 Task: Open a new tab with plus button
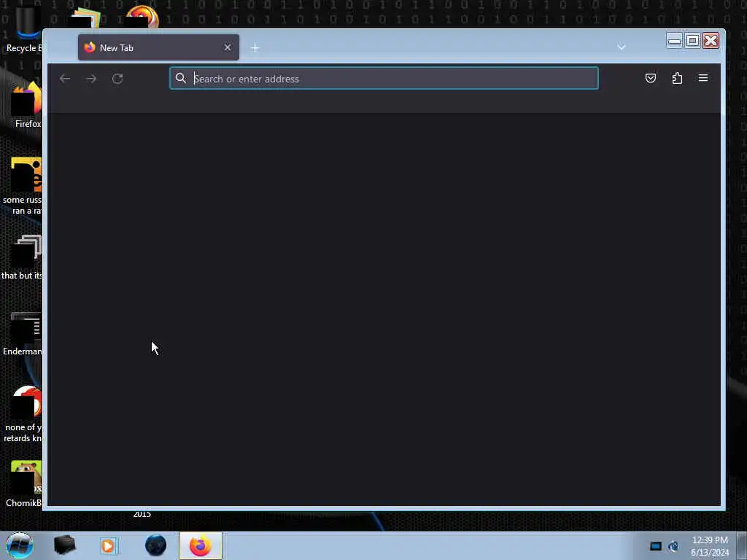[255, 48]
